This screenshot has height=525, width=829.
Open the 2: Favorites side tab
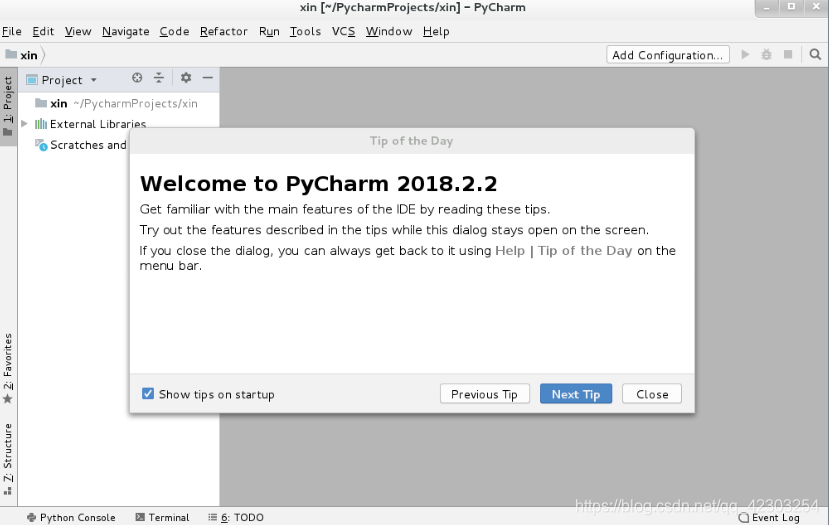pos(8,368)
